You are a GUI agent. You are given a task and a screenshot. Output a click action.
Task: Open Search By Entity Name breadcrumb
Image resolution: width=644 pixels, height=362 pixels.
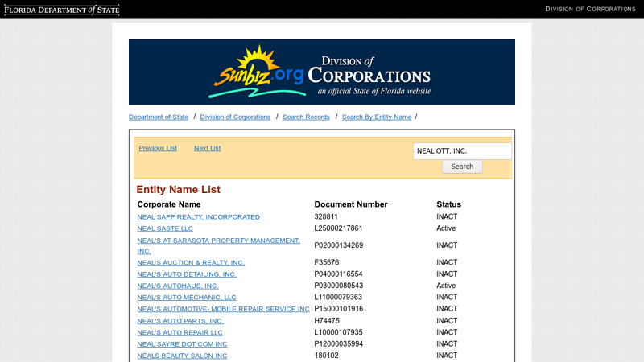[377, 117]
